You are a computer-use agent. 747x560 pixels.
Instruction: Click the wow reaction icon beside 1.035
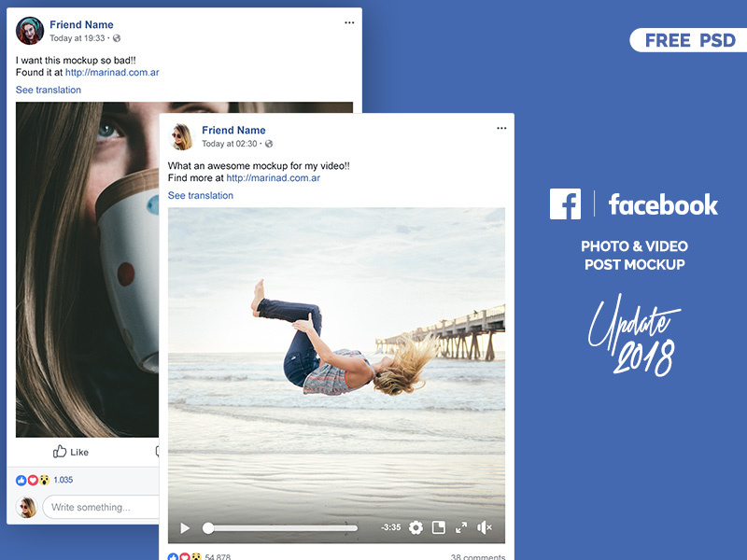tap(44, 480)
